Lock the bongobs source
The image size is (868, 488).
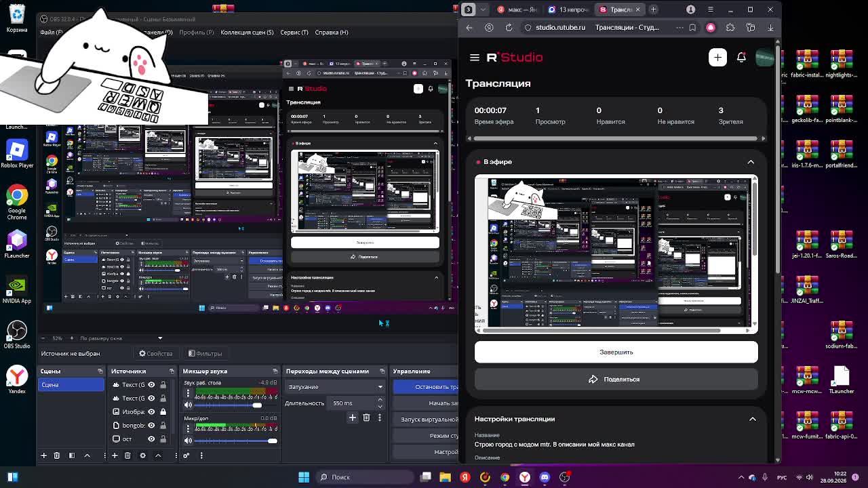click(163, 426)
